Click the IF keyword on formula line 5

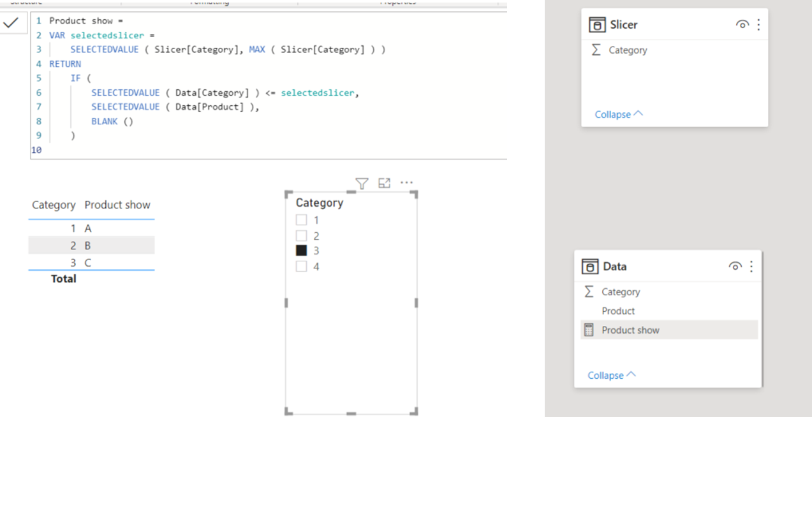pyautogui.click(x=75, y=78)
